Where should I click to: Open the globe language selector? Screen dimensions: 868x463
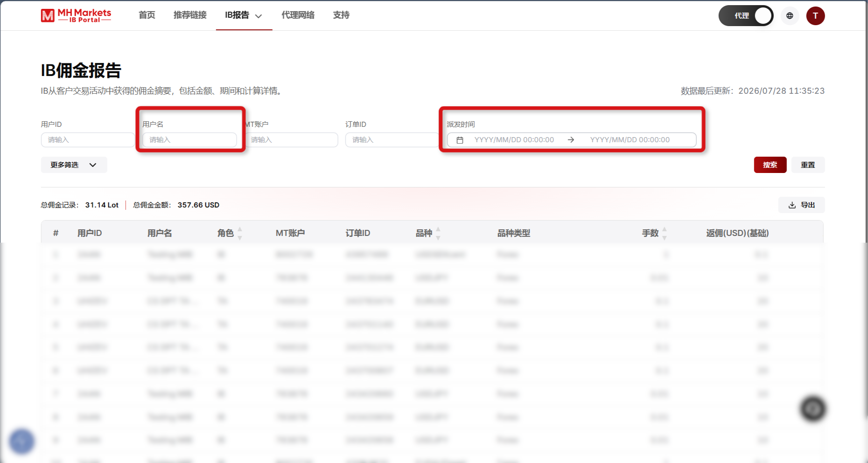tap(790, 15)
